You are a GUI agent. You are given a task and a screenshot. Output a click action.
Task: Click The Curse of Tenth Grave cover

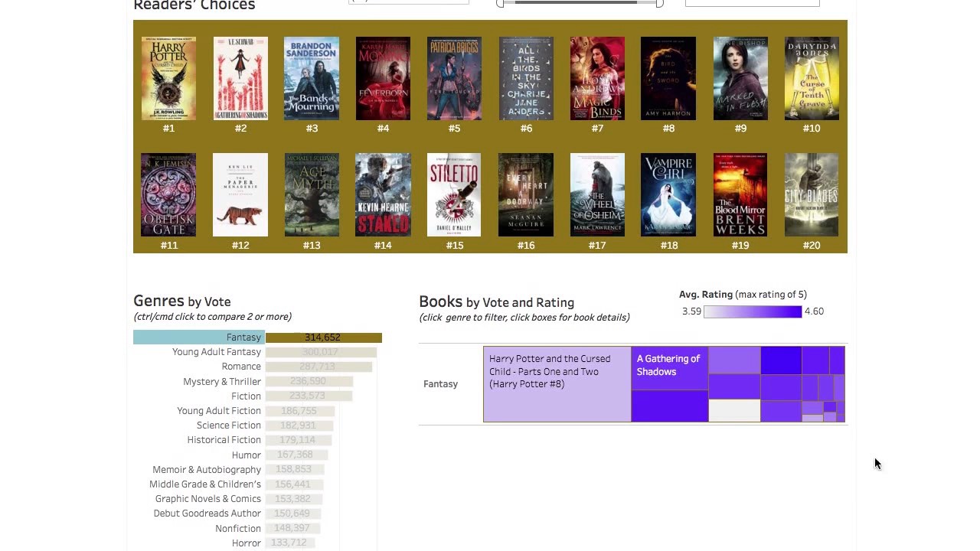[x=812, y=78]
